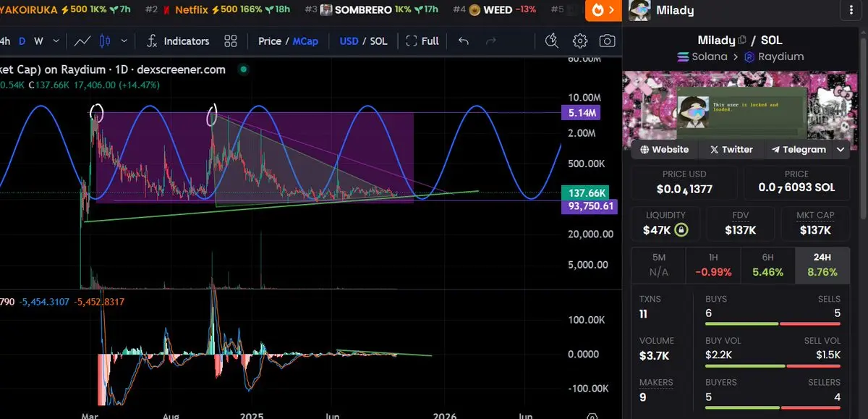
Task: Expand the timeframe dropdown chevron after W
Action: pyautogui.click(x=57, y=41)
